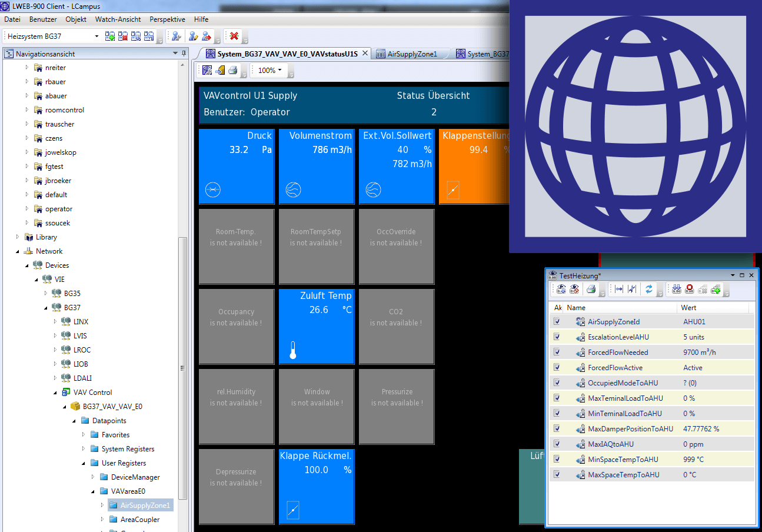Screen dimensions: 762x532
Task: Toggle the ForcedFlowNeeded checkbox
Action: (557, 352)
